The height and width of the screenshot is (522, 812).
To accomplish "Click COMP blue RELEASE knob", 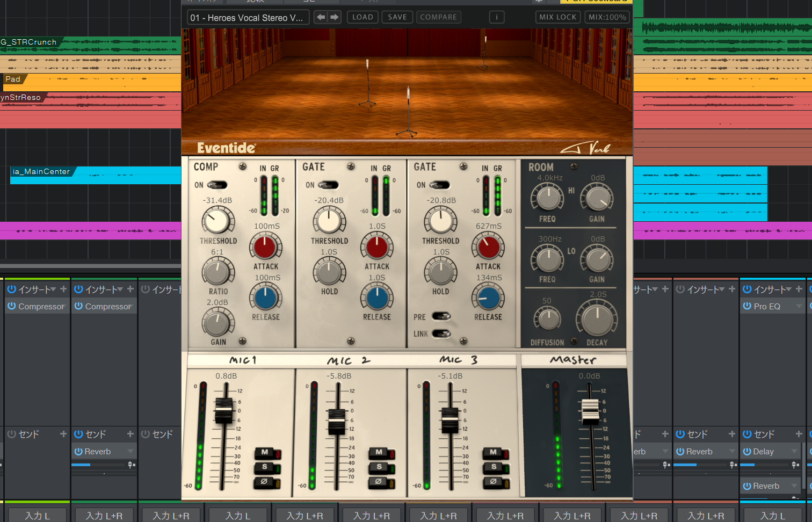I will 265,298.
